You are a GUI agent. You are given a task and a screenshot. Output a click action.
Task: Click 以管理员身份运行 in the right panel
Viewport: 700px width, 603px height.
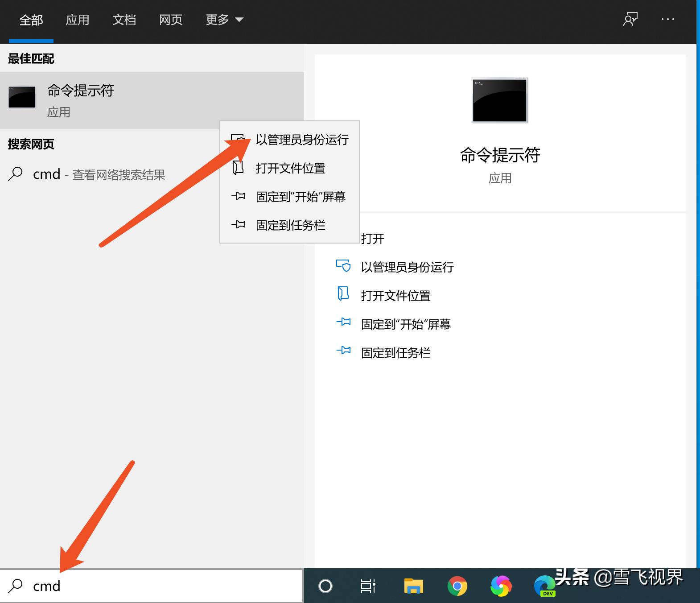click(408, 267)
